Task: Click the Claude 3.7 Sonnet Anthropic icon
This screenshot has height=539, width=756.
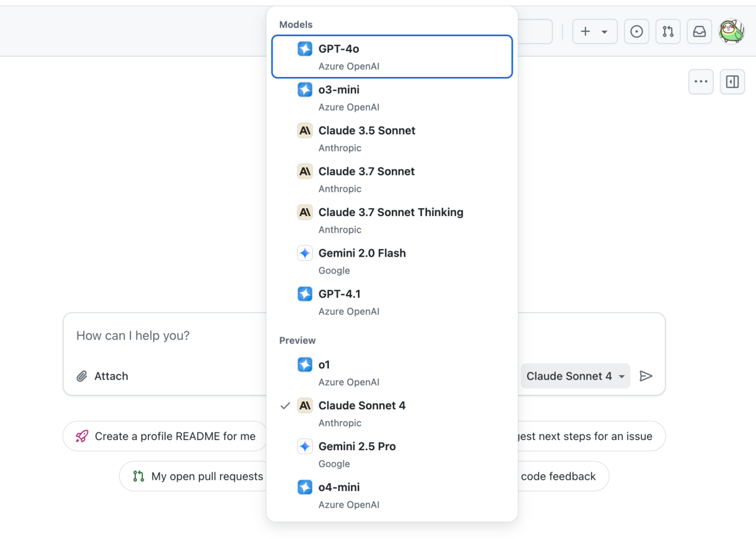Action: (305, 171)
